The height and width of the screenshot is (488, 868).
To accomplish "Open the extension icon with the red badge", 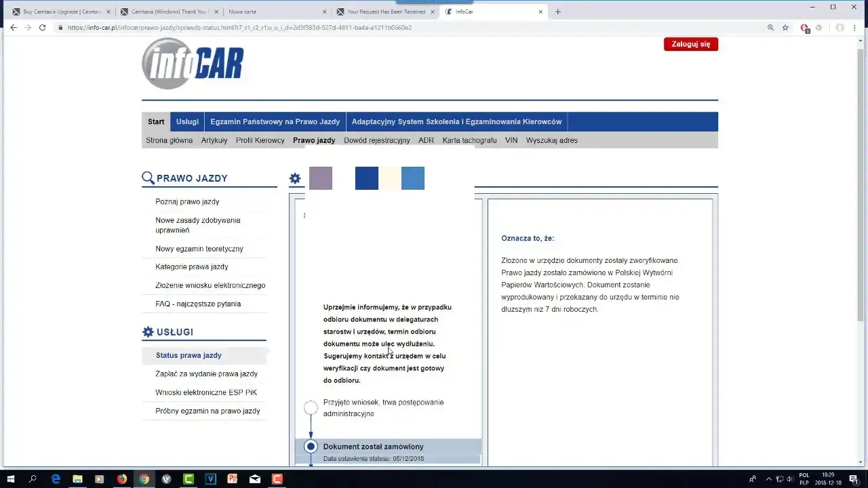I will tap(804, 28).
